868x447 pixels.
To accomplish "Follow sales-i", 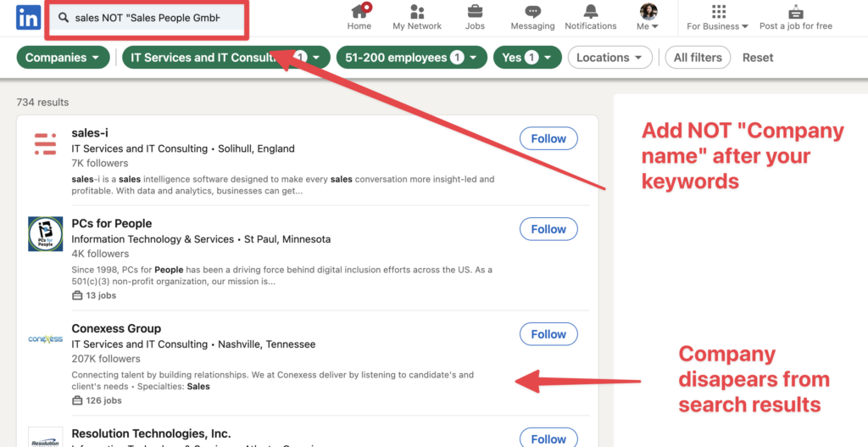I will click(548, 138).
